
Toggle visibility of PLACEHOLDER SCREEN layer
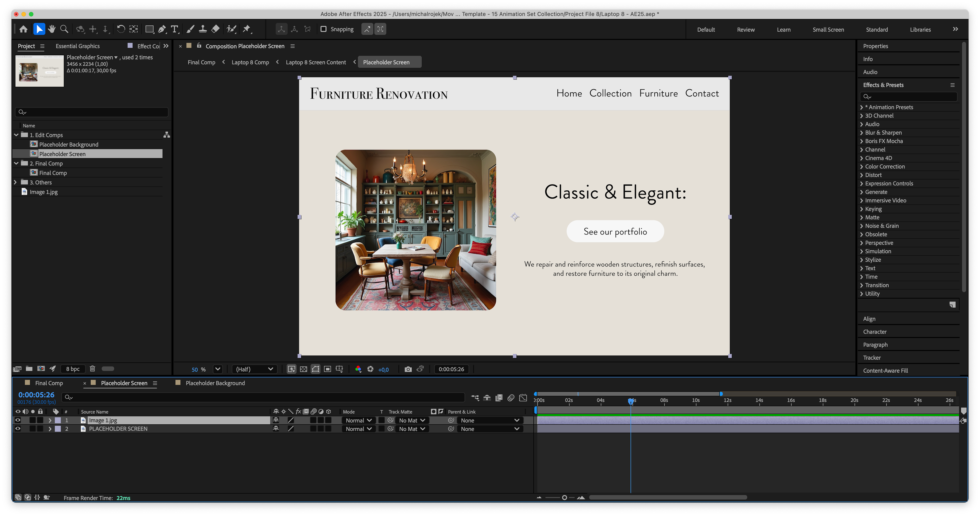click(x=18, y=428)
